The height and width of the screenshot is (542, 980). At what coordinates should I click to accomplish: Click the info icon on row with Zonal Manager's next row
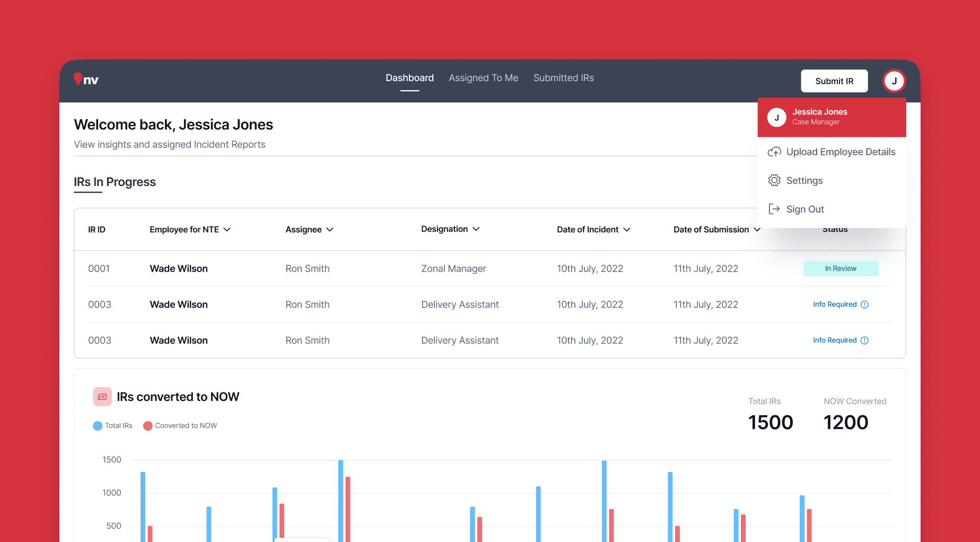864,304
